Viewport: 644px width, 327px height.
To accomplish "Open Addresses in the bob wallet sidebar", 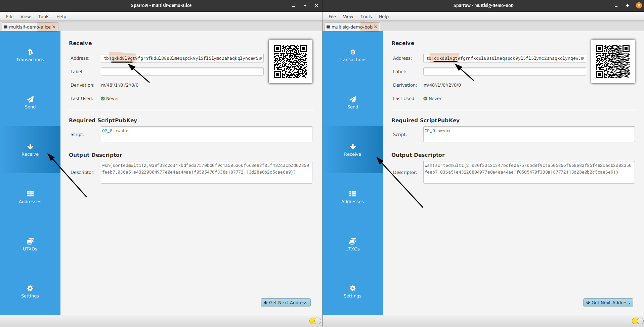I will (x=352, y=197).
